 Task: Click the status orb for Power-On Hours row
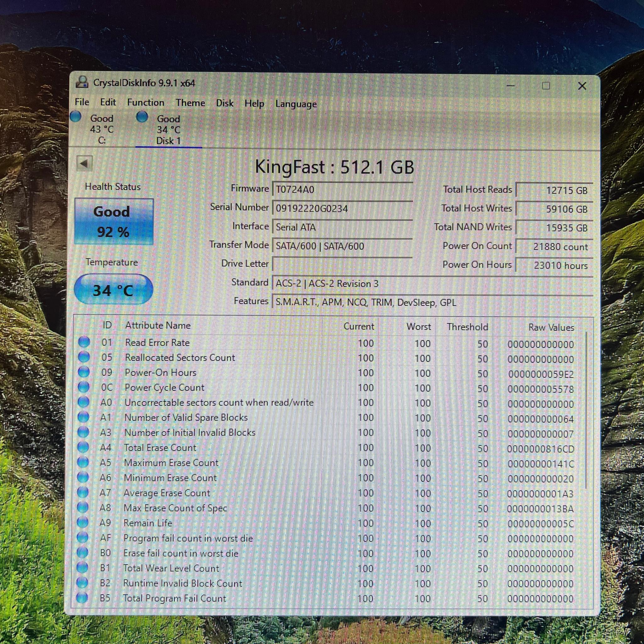pyautogui.click(x=84, y=372)
